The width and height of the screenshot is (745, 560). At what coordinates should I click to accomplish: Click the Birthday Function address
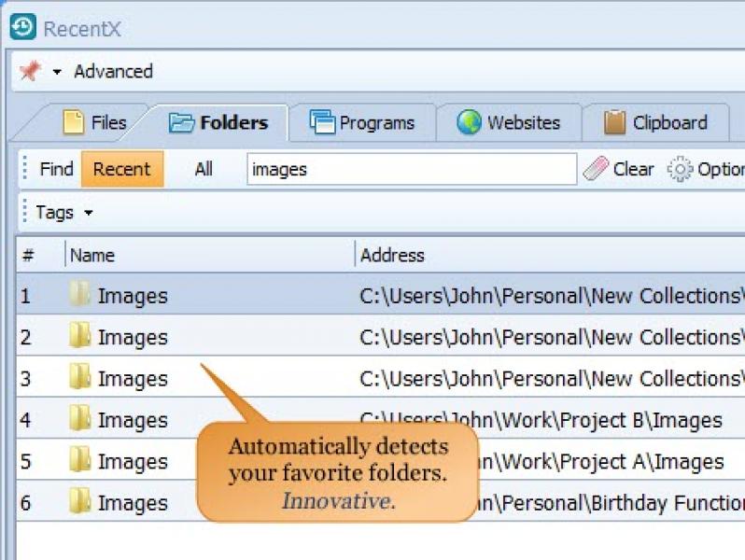point(612,502)
